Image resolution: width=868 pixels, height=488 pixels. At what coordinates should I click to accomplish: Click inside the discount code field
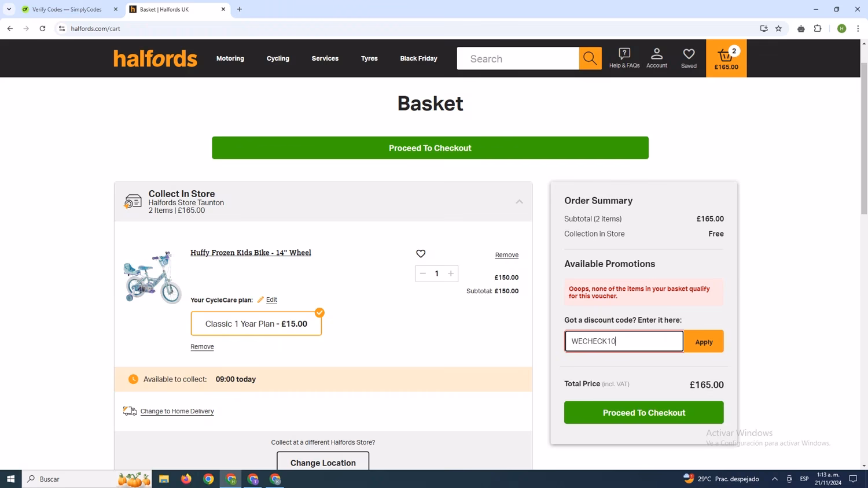click(x=624, y=341)
